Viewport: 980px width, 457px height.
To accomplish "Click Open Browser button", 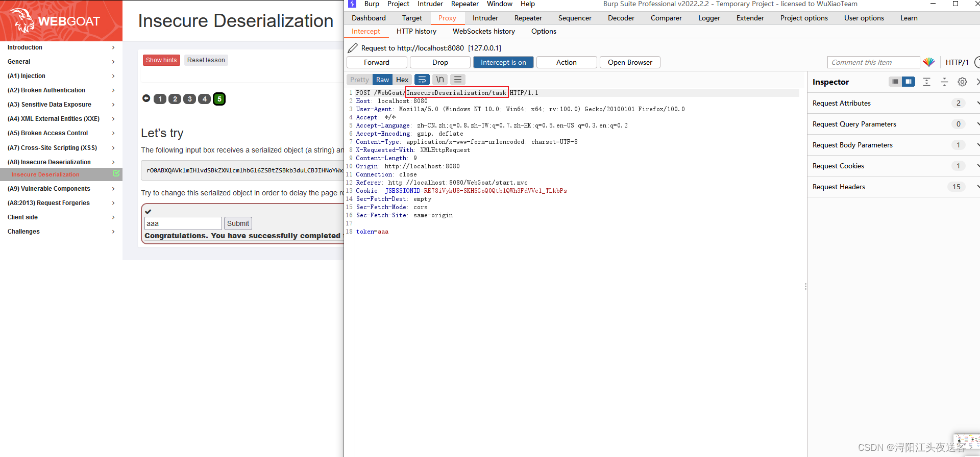I will point(630,62).
